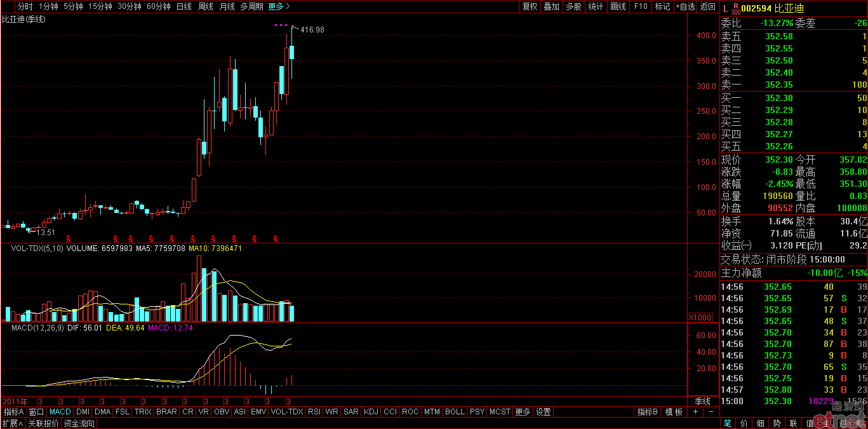Select the MCST indicator tab
The width and height of the screenshot is (868, 429).
500,412
